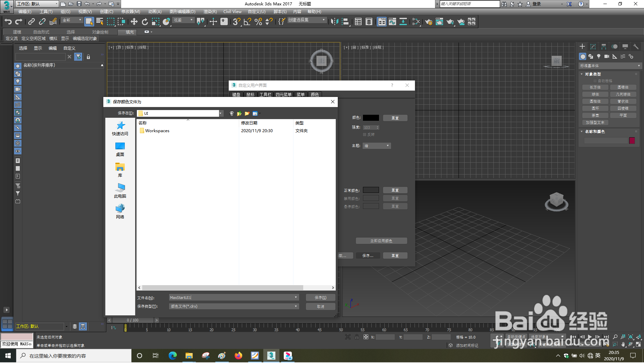Image resolution: width=644 pixels, height=363 pixels.
Task: Click the Undo arrow icon
Action: (x=8, y=22)
